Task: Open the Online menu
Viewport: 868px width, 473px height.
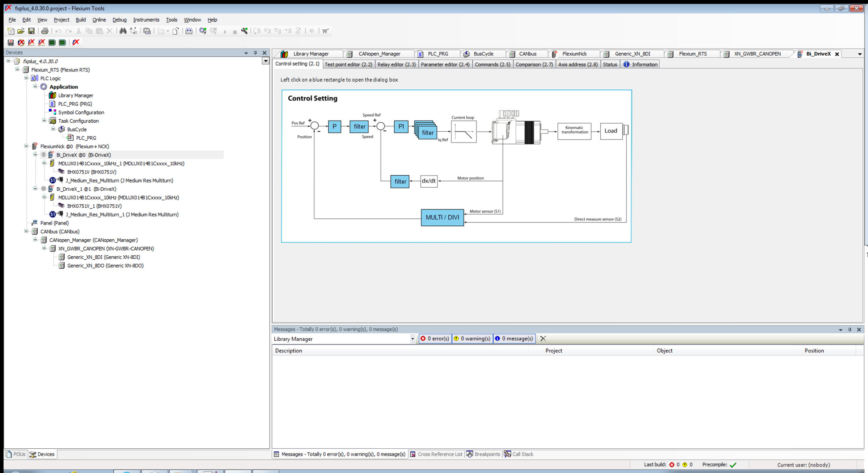Action: click(99, 20)
